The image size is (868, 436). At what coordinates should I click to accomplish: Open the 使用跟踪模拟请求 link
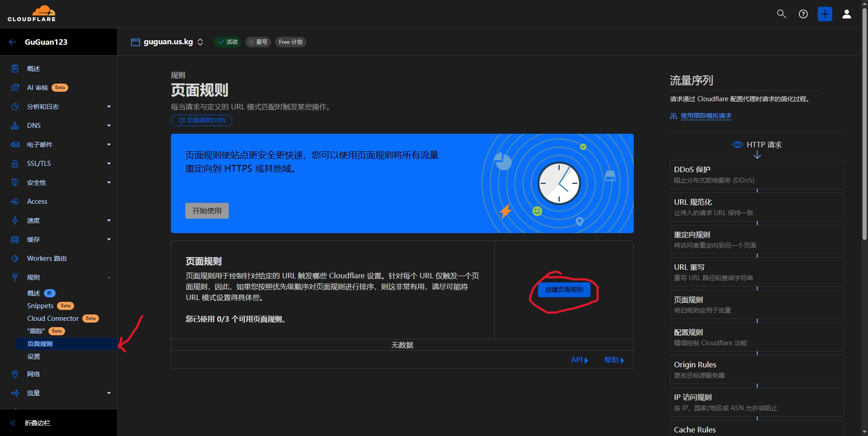(706, 116)
